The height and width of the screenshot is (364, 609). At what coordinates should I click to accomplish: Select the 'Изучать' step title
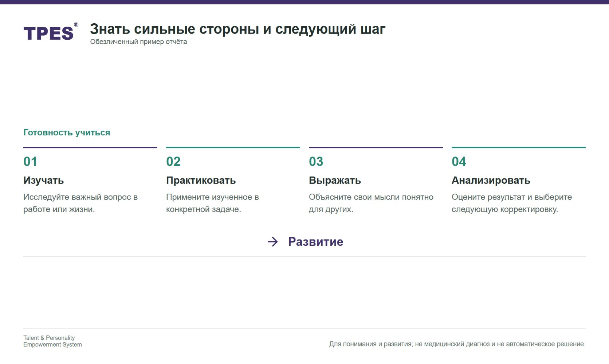[44, 181]
